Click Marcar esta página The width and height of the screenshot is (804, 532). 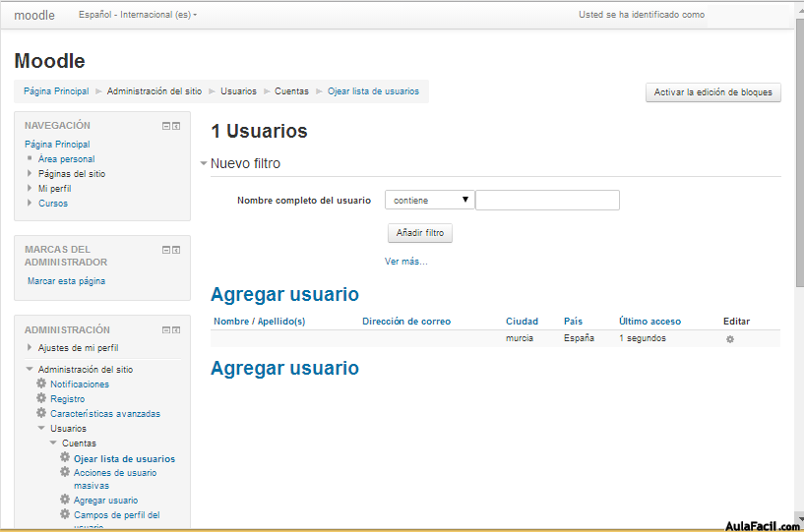pyautogui.click(x=67, y=281)
